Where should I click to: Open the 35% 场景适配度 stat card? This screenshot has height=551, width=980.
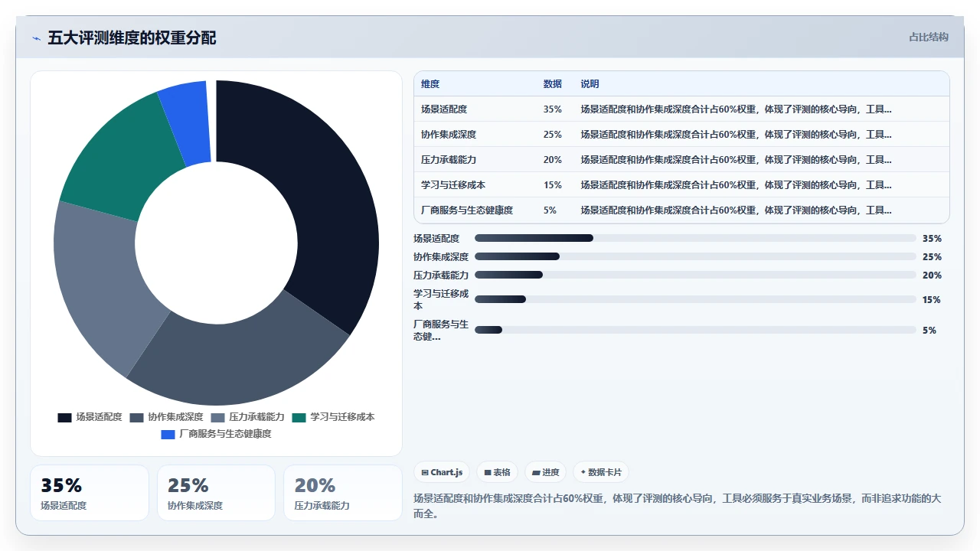(x=90, y=493)
